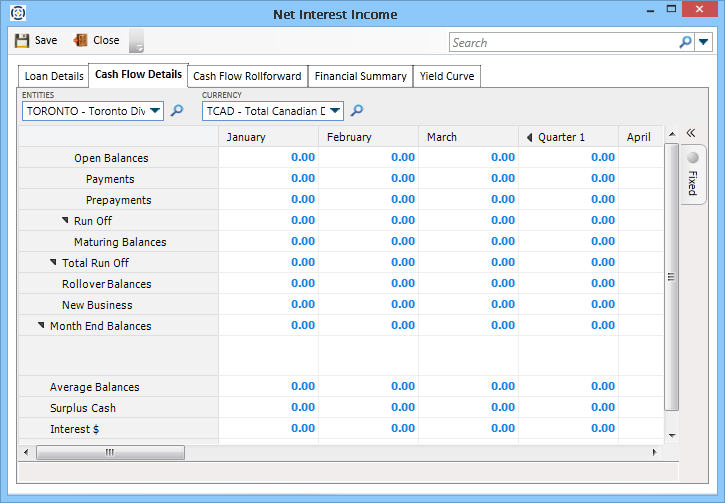Click the Close door icon
Image resolution: width=725 pixels, height=503 pixels.
tap(81, 41)
